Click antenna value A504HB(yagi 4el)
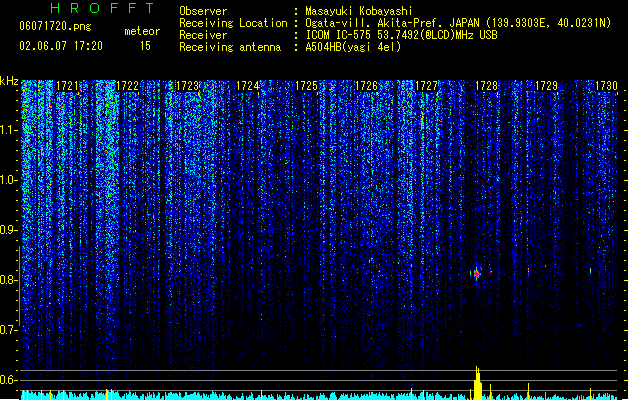629x400 pixels. click(353, 47)
